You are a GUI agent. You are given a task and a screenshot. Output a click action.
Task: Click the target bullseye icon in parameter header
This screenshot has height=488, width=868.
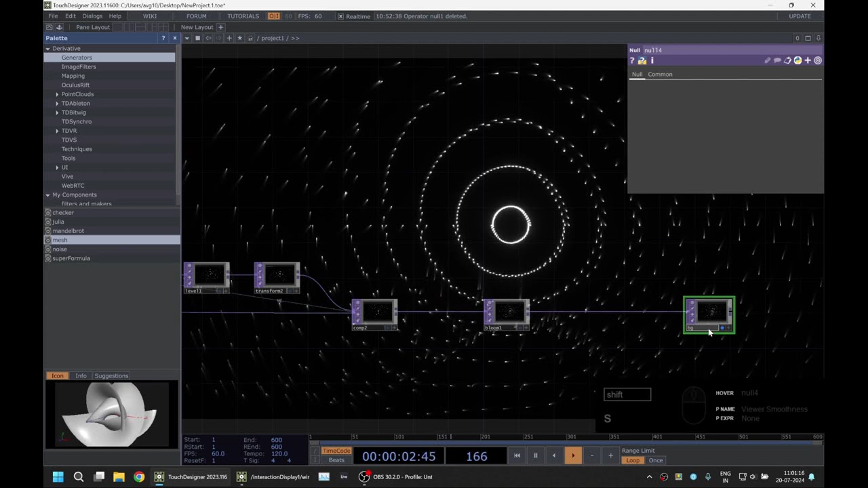[x=818, y=60]
